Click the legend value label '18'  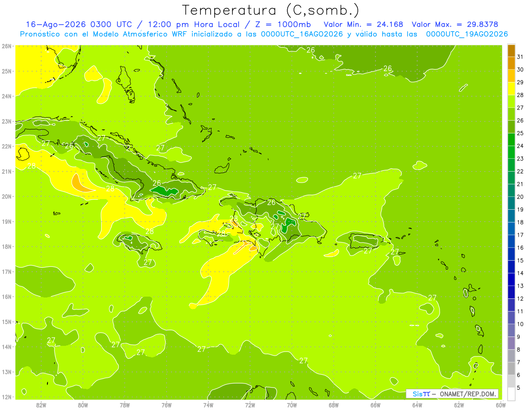pos(520,222)
